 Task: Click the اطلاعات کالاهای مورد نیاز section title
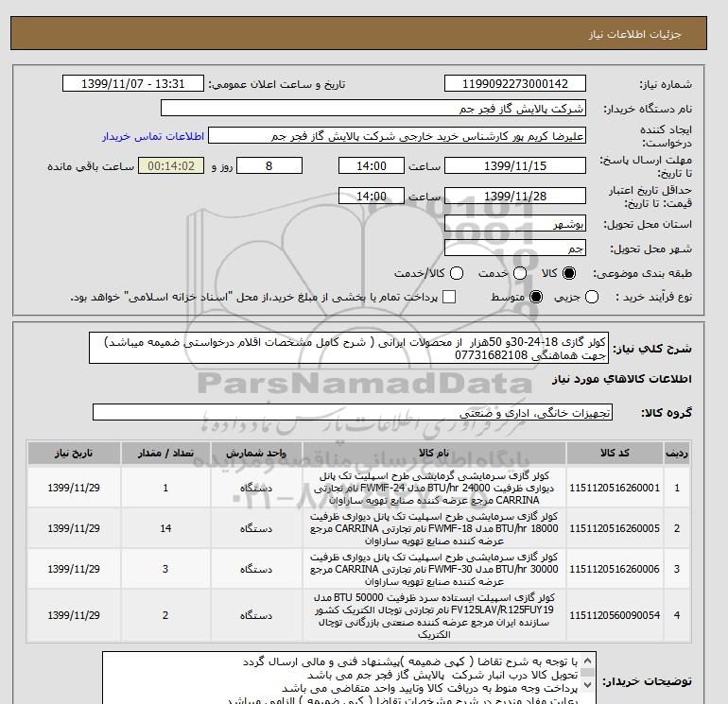coord(622,379)
